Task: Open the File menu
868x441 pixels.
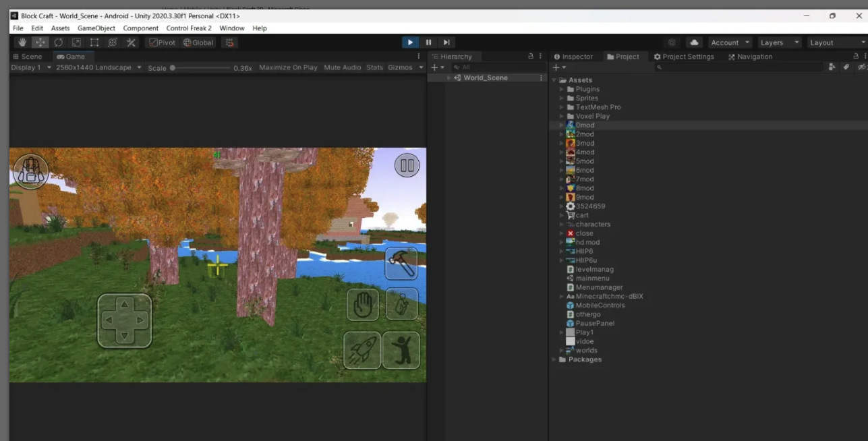Action: tap(18, 28)
